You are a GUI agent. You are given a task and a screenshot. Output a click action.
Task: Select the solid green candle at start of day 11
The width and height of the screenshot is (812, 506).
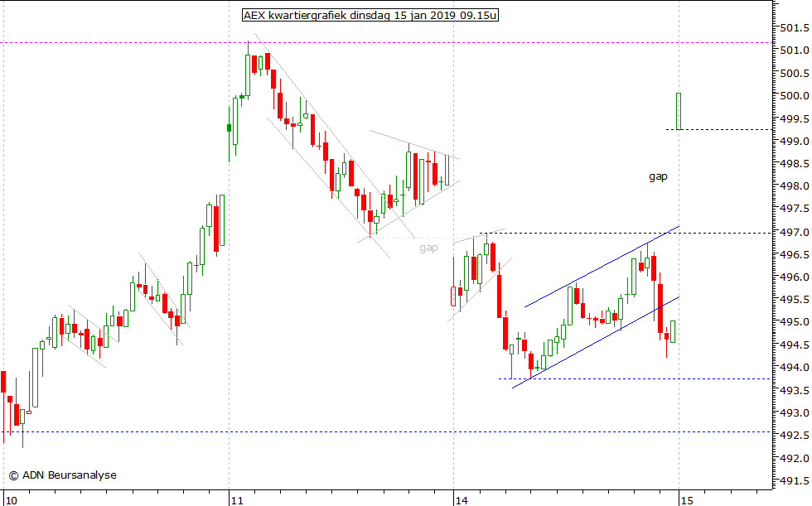pyautogui.click(x=230, y=128)
